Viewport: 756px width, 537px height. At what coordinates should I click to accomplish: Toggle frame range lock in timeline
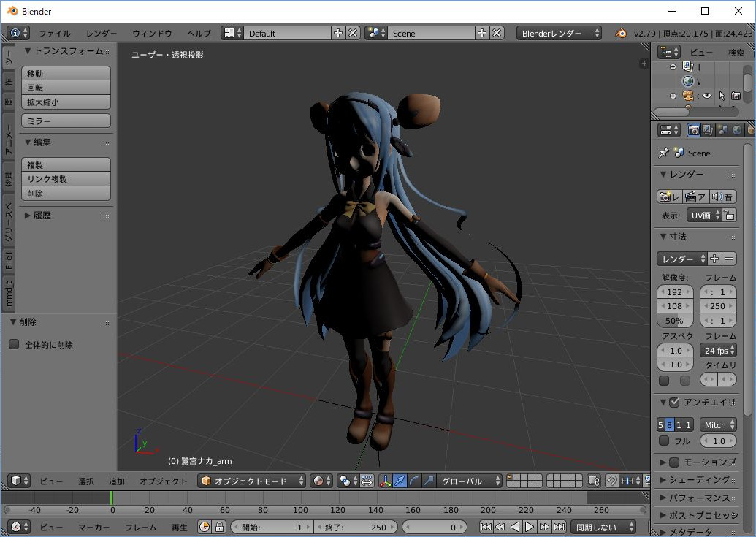point(219,527)
